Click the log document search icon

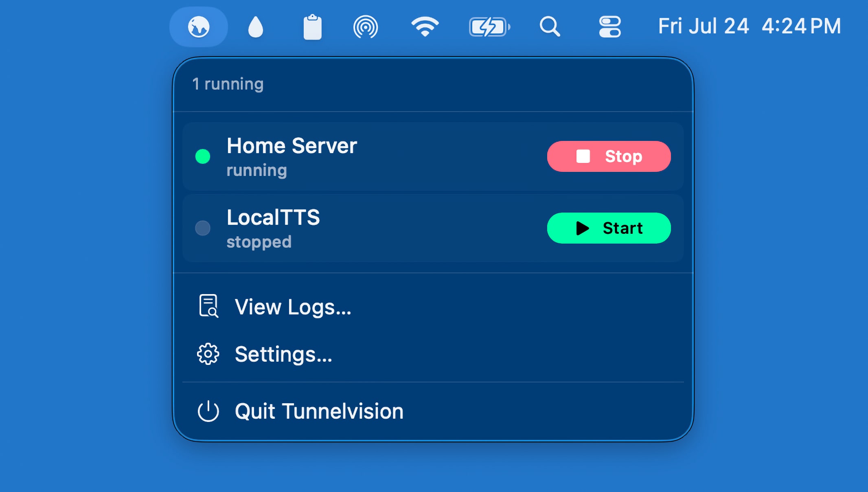coord(208,306)
